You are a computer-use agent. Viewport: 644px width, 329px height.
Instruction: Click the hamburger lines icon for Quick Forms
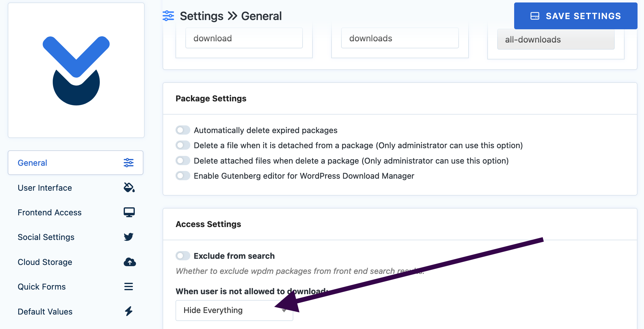[x=129, y=286]
